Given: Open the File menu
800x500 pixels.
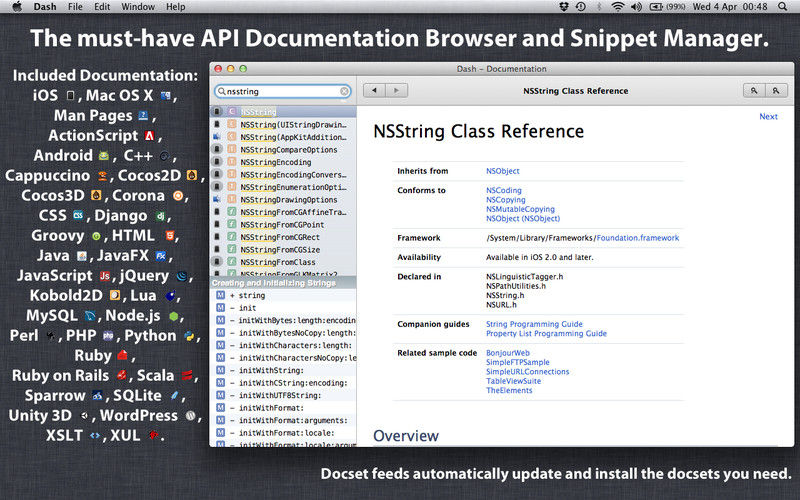Looking at the screenshot, I should (75, 7).
